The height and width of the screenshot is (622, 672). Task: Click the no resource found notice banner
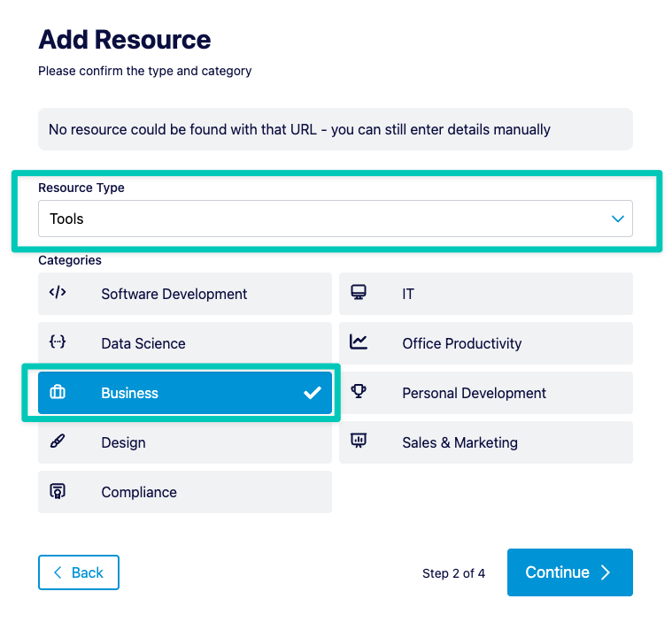[x=336, y=129]
